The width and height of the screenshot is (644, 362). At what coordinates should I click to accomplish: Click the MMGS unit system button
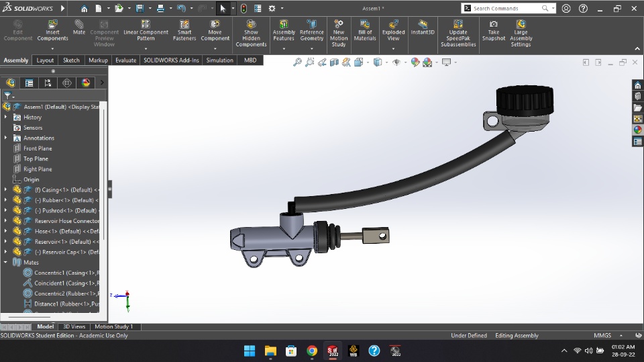[602, 336]
